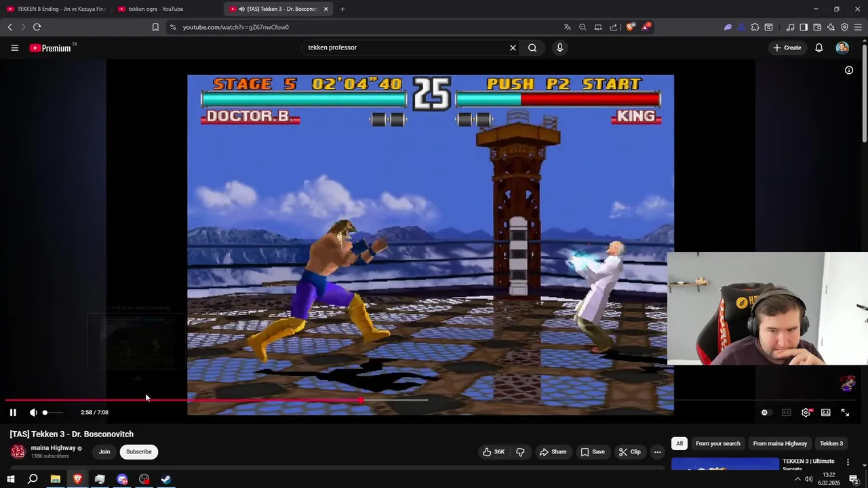868x488 pixels.
Task: Open the YouTube guide hamburger menu
Action: [x=14, y=47]
